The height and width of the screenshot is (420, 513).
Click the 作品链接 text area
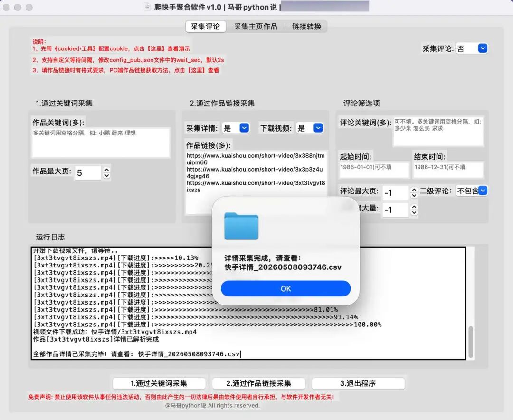point(256,182)
